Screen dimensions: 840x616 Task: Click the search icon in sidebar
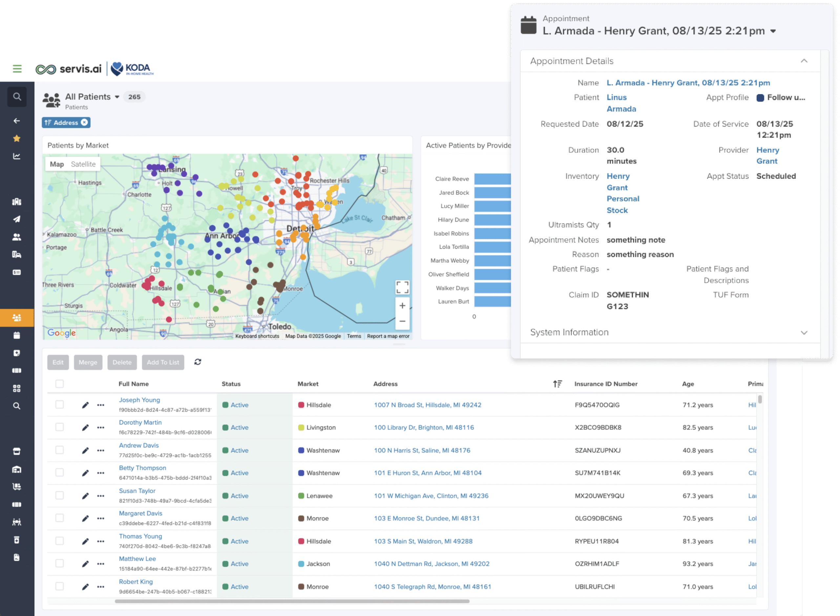(x=17, y=97)
